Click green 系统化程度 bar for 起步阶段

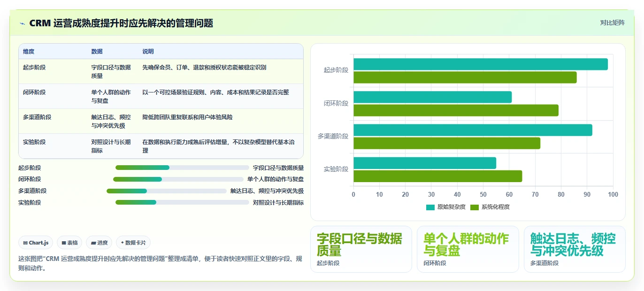[465, 77]
